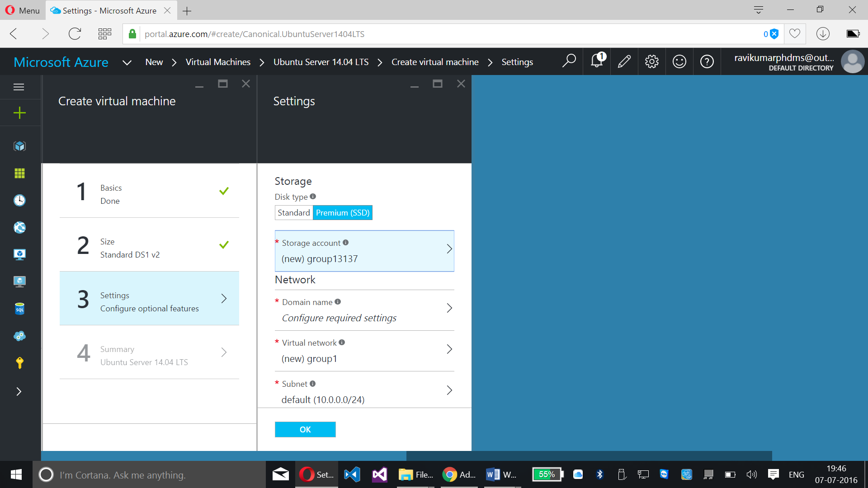Open SQL databases icon in sidebar
Image resolution: width=868 pixels, height=488 pixels.
click(x=19, y=309)
